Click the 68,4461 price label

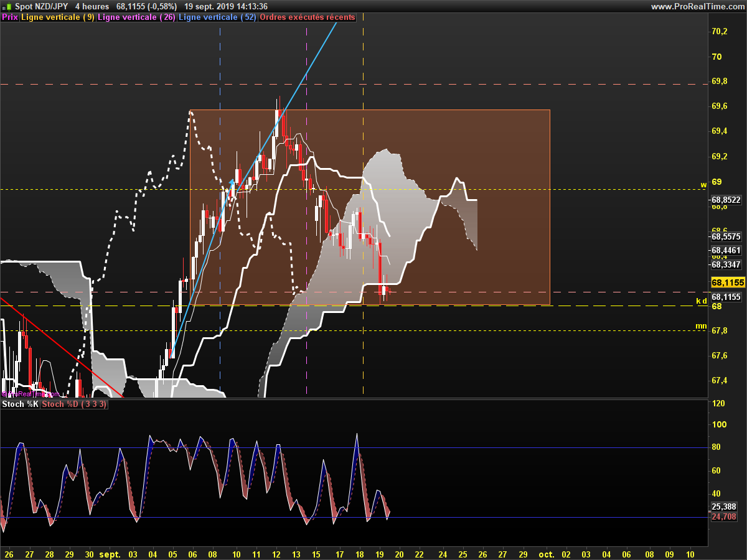[x=726, y=251]
